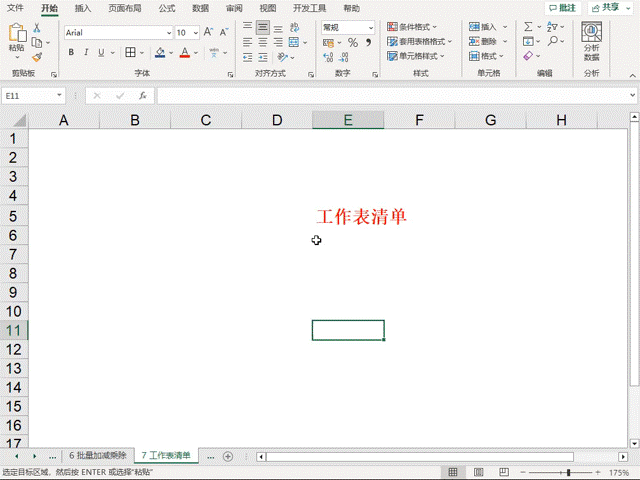This screenshot has width=640, height=480.
Task: Switch to 视图 ribbon tab
Action: pos(268,8)
